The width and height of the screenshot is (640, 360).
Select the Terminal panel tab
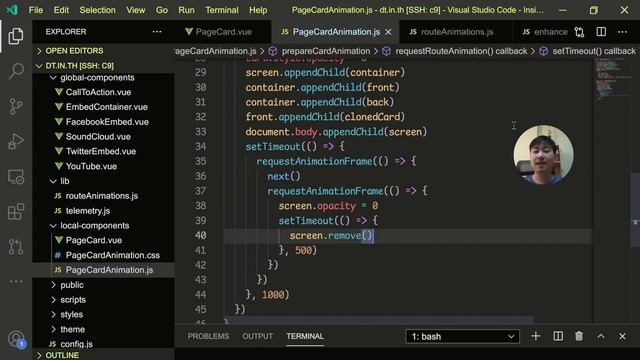[x=305, y=336]
